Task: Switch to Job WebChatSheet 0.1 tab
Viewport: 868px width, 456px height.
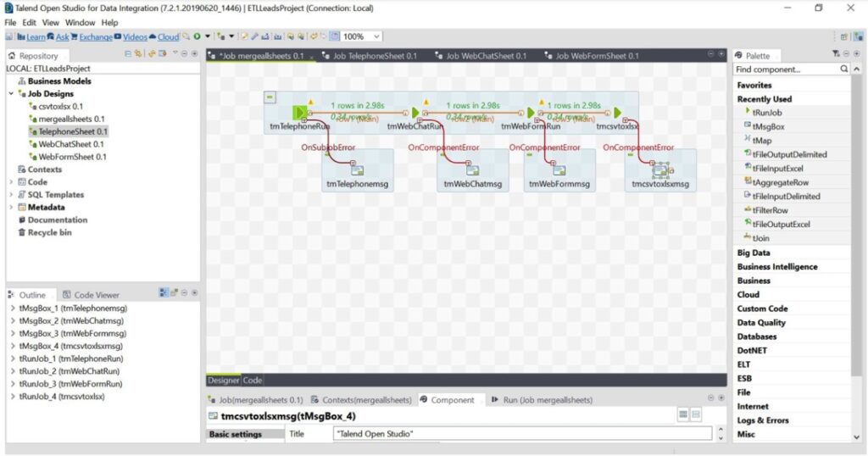Action: click(x=481, y=56)
